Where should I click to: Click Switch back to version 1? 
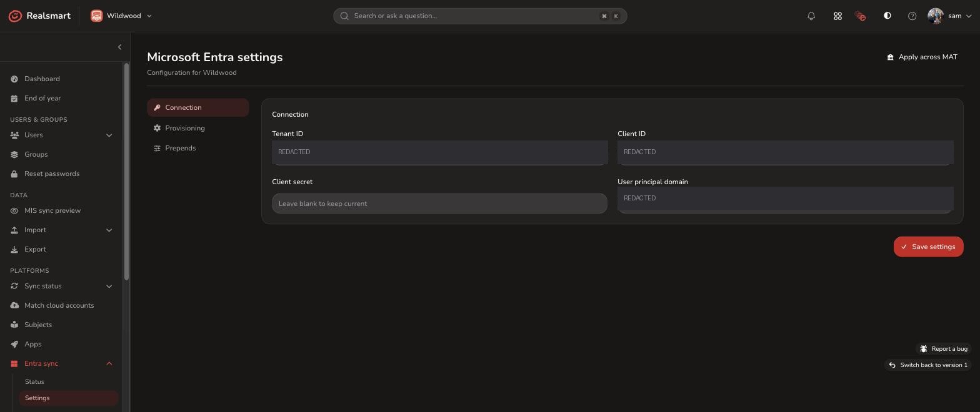coord(927,365)
